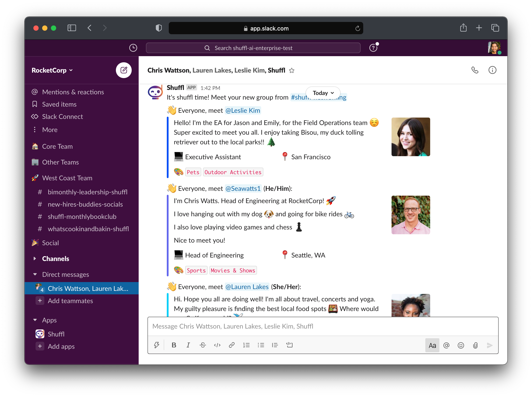The height and width of the screenshot is (397, 532).
Task: Open the Today date dropdown
Action: coord(323,93)
